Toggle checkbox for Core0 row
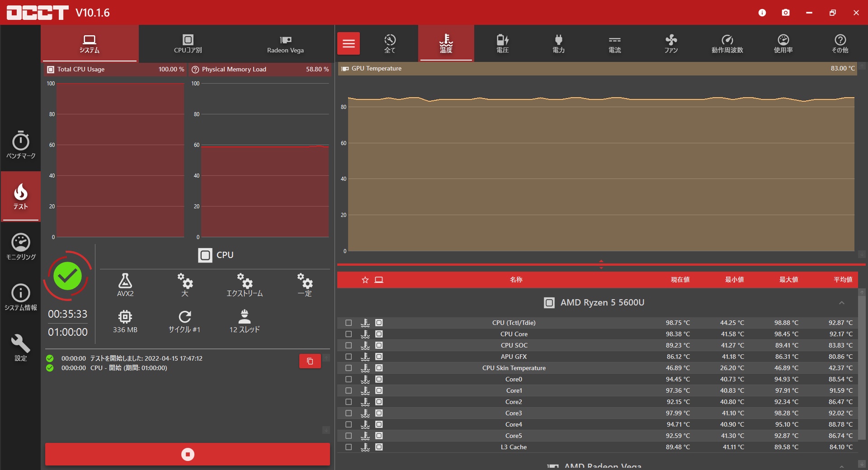 (x=349, y=379)
